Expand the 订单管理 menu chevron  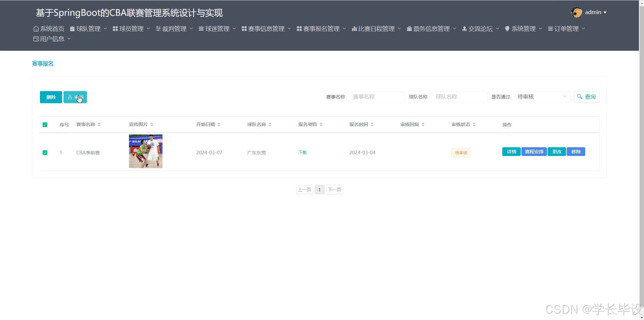coord(583,29)
